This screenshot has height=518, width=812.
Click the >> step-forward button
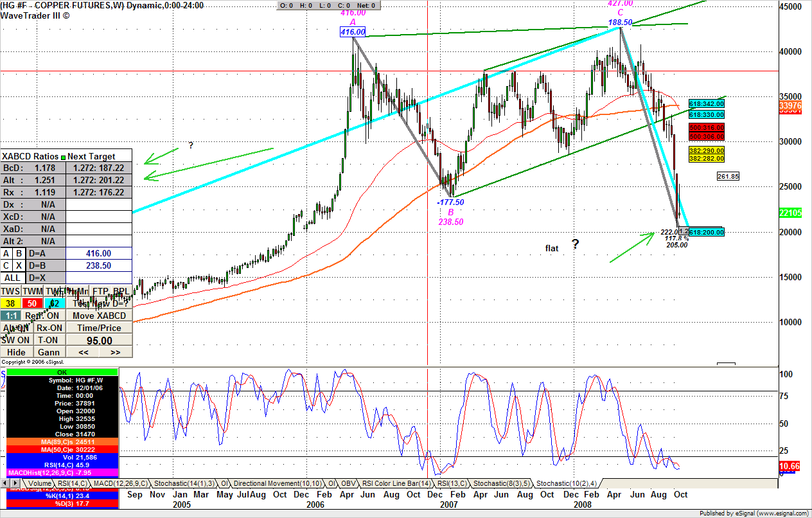coord(116,352)
